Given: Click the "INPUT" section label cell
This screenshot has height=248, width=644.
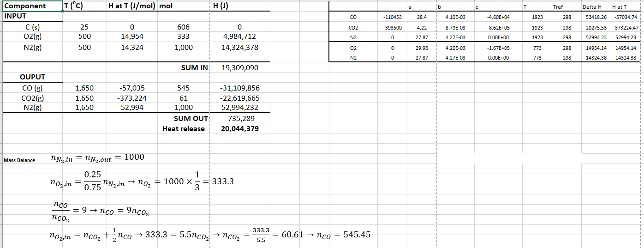Looking at the screenshot, I should click(x=32, y=16).
